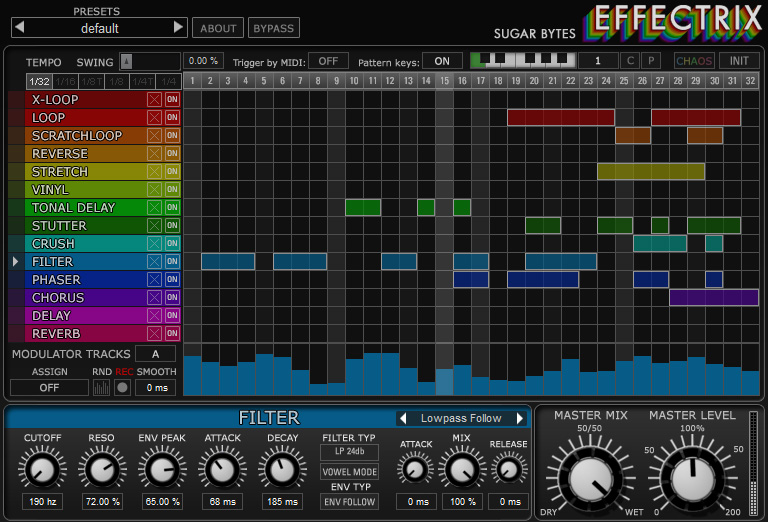Screen dimensions: 768x522
Task: Select the 1/16 tempo division tab
Action: tap(65, 81)
